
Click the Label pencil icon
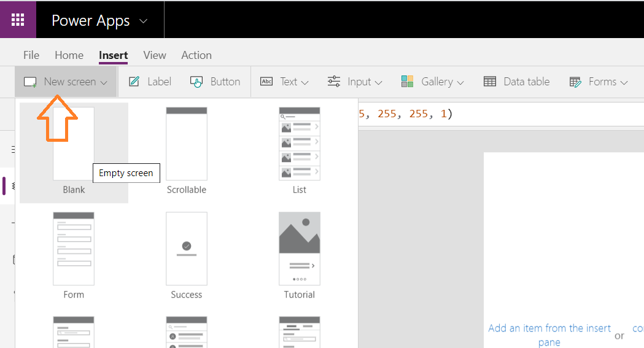click(x=134, y=81)
